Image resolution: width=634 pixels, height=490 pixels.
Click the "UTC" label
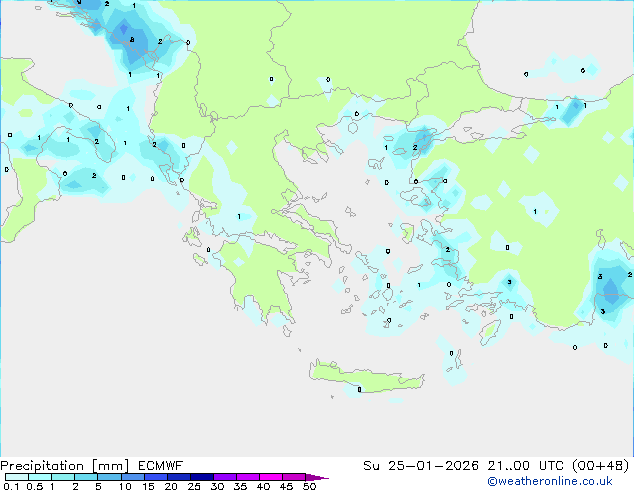click(x=551, y=466)
